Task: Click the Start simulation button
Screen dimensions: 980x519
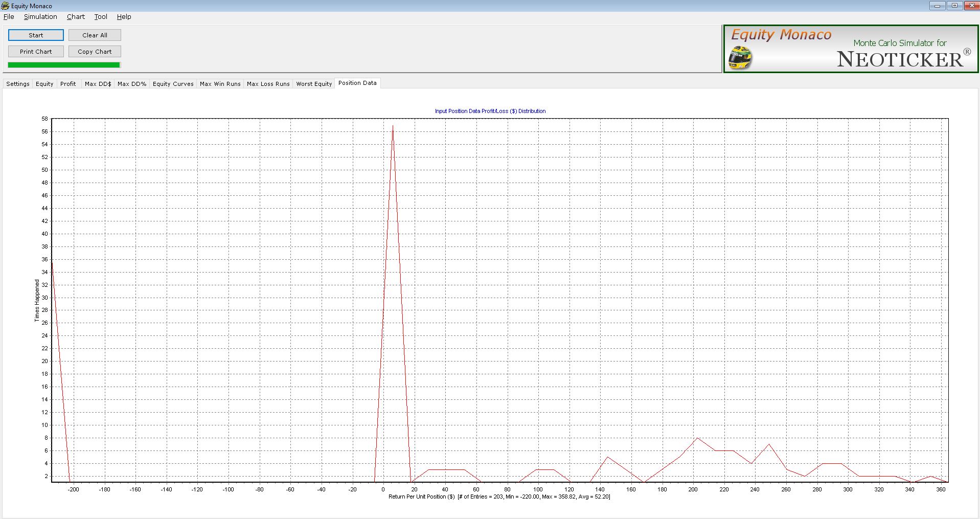Action: (36, 35)
